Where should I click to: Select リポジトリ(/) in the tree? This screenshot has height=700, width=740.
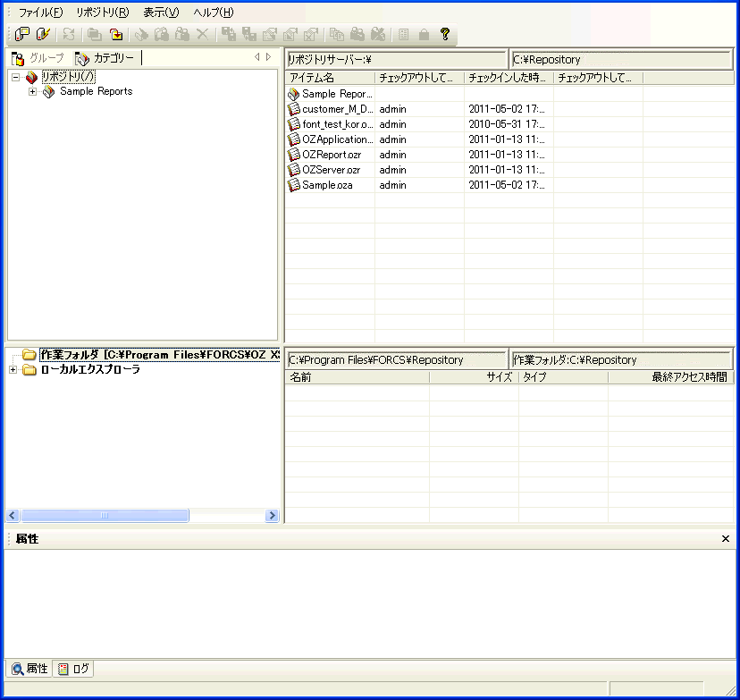(69, 77)
